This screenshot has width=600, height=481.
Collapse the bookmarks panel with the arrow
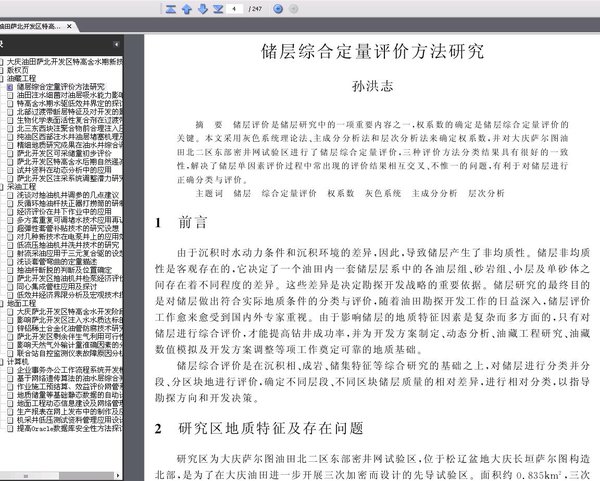116,44
